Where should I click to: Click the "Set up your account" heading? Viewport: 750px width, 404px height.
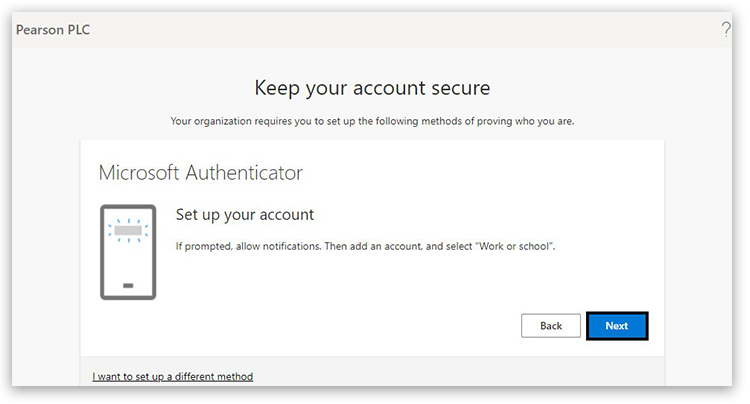[x=245, y=214]
